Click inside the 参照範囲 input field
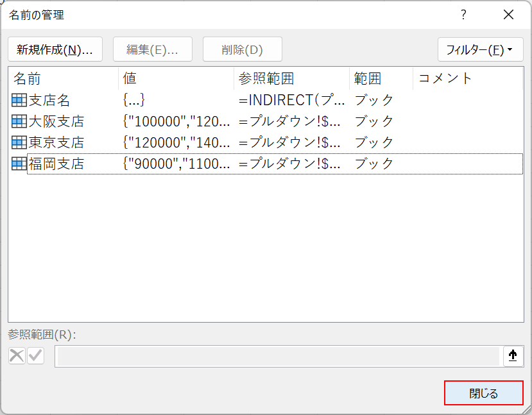Screen dimensions: 532x415 click(x=277, y=356)
